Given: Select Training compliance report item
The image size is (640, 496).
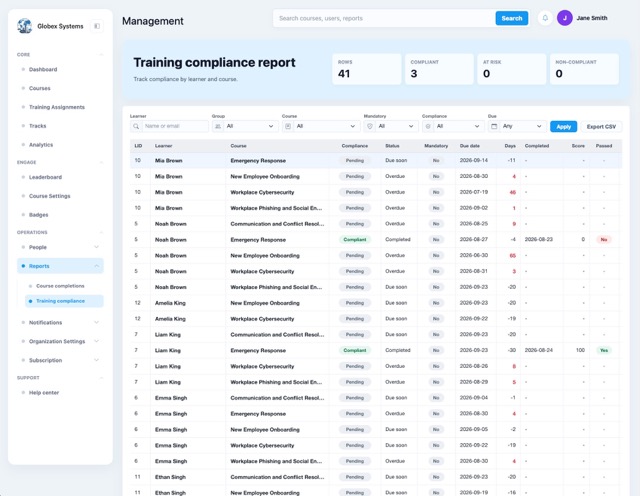Looking at the screenshot, I should (x=64, y=301).
